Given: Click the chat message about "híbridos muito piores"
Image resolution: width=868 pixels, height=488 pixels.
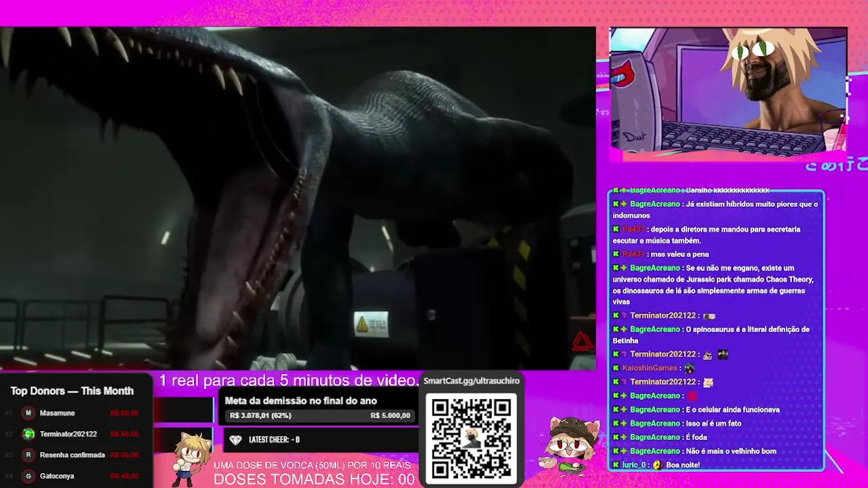Looking at the screenshot, I should coord(715,209).
